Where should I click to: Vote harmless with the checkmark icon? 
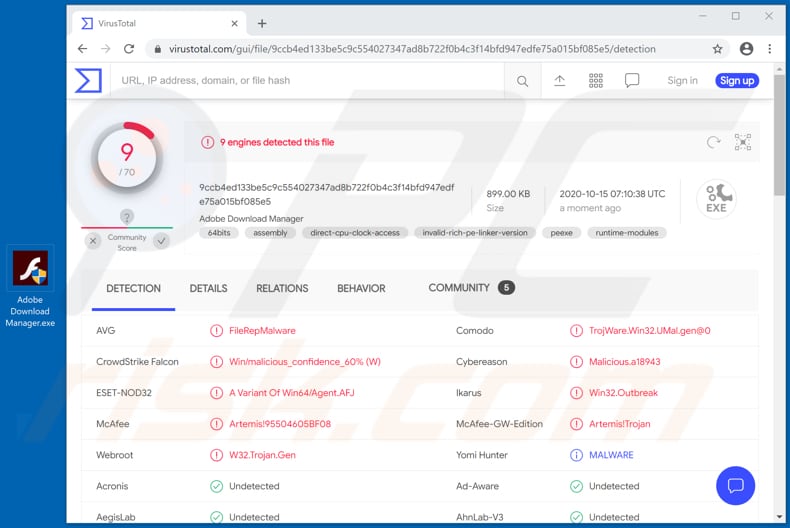coord(161,241)
